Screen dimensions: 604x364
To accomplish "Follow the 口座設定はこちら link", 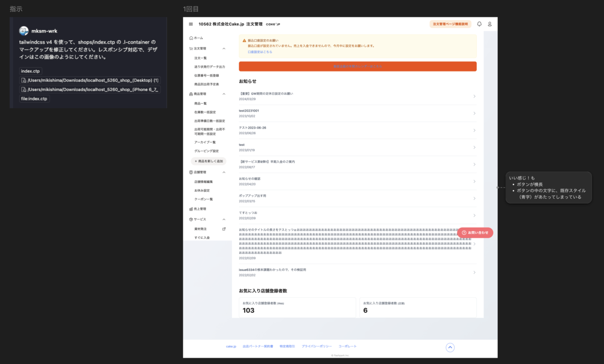I will coord(260,52).
